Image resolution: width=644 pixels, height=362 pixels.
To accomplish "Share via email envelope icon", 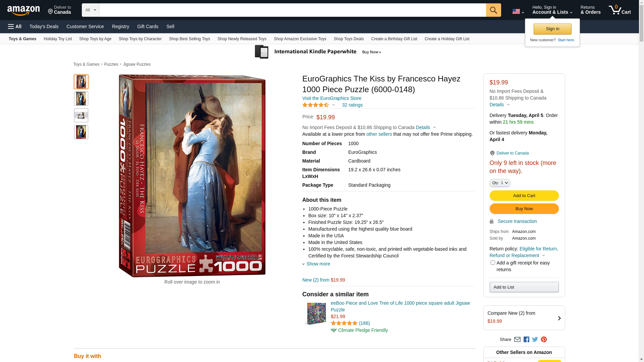I will click(517, 340).
